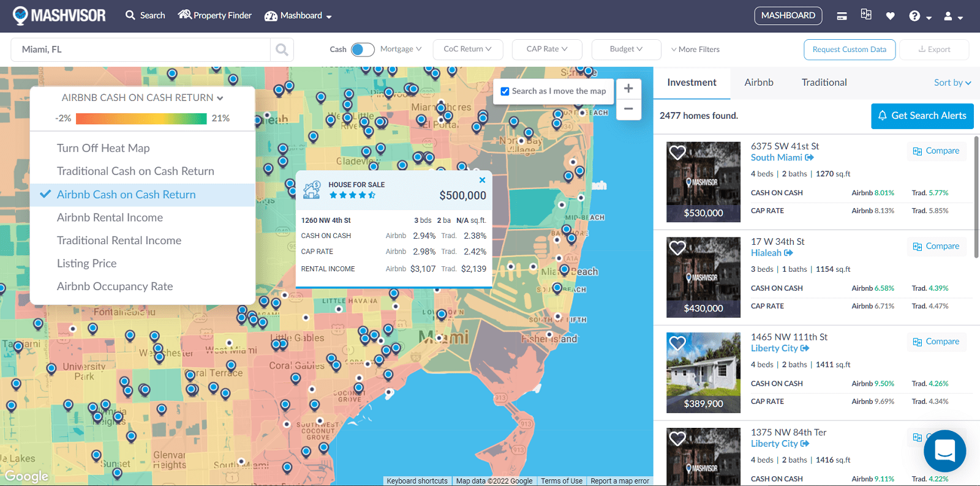Click the heat map color gradient bar
Screen dimensions: 980x486
point(141,119)
